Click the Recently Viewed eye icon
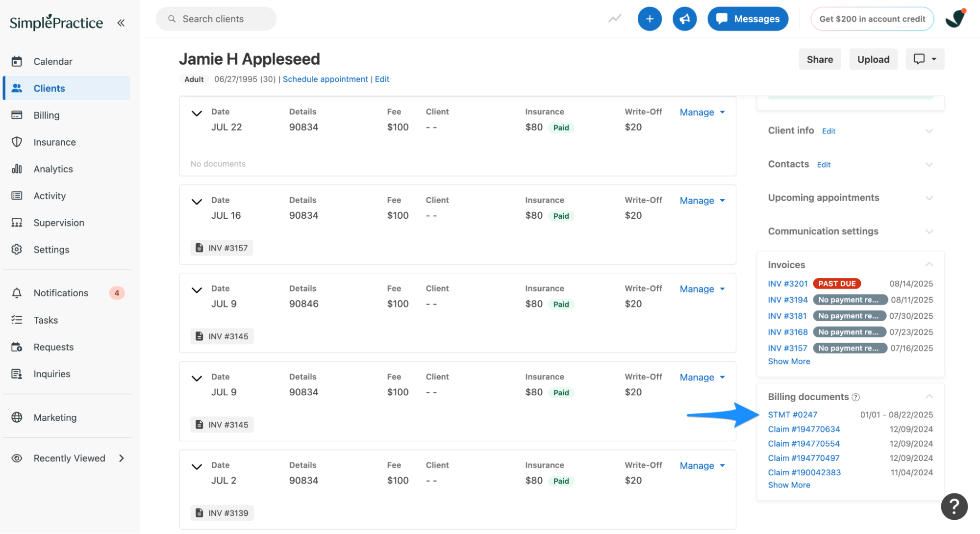The image size is (980, 534). 17,458
